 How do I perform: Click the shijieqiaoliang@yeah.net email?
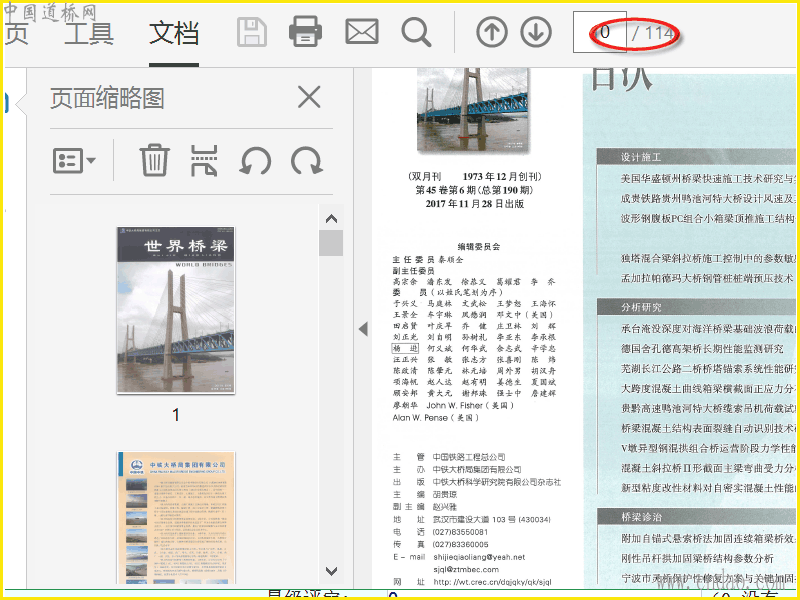click(x=479, y=557)
